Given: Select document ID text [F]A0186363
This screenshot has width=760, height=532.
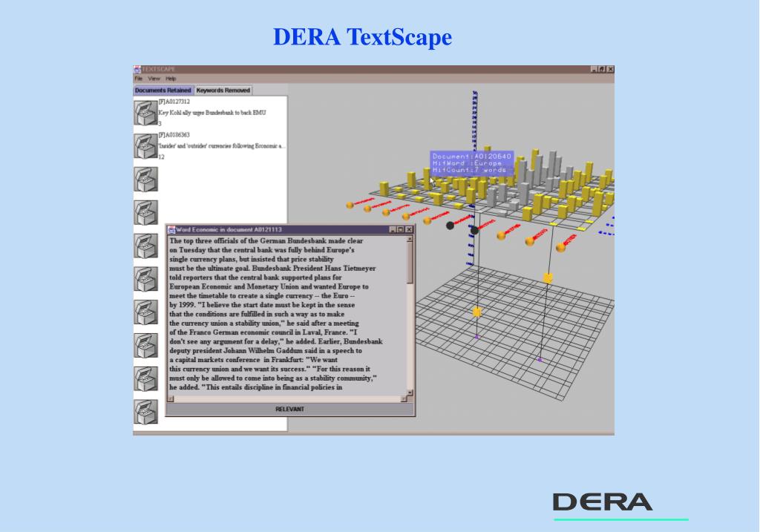Looking at the screenshot, I should (x=174, y=135).
